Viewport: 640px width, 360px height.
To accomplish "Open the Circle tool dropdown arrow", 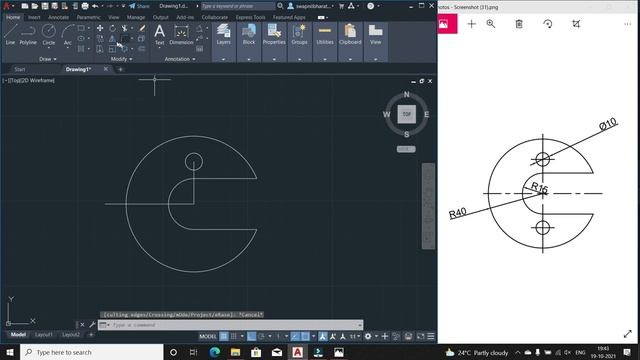I will tap(49, 47).
